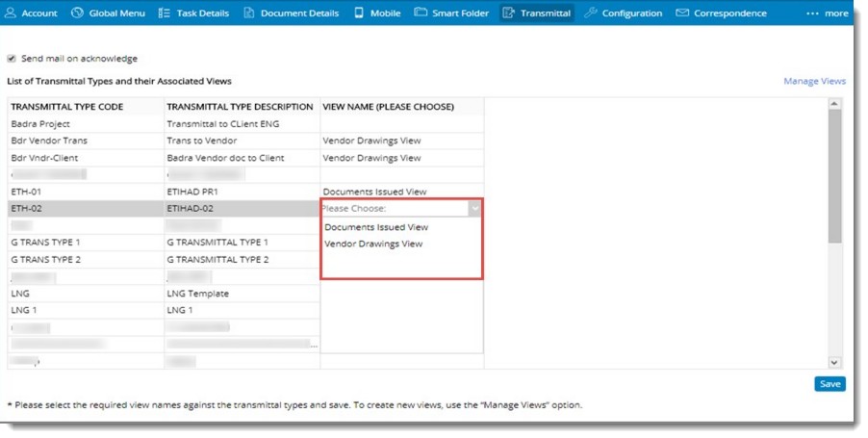Open Global Menu compass icon
The height and width of the screenshot is (438, 868).
[x=77, y=13]
